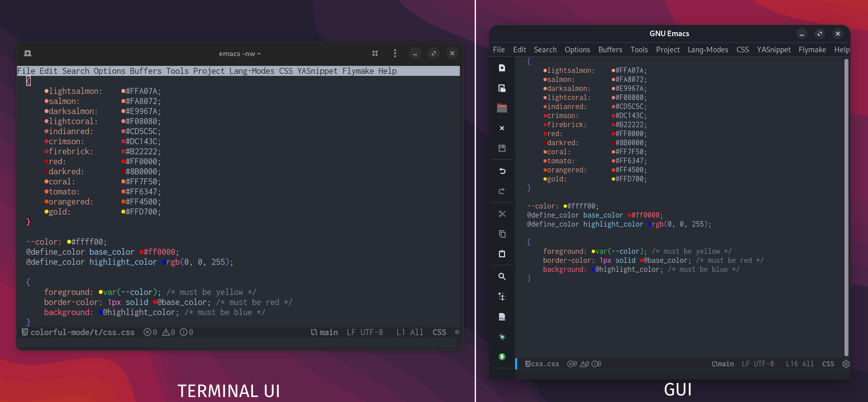Click the Redo icon in GUI toolbar
Image resolution: width=868 pixels, height=402 pixels.
pyautogui.click(x=502, y=191)
